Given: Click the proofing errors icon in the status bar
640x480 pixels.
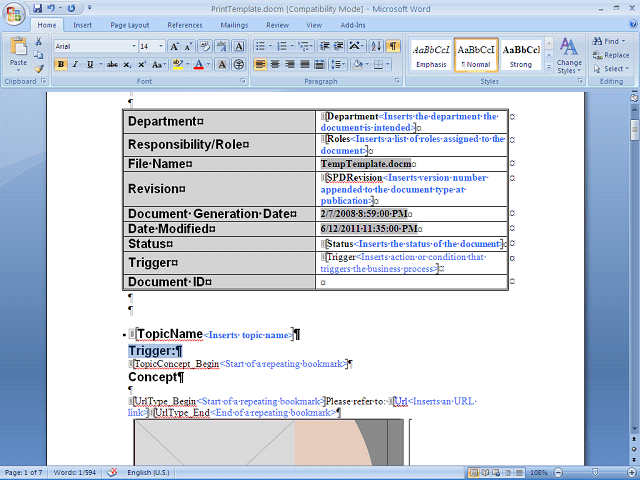Looking at the screenshot, I should tap(112, 472).
